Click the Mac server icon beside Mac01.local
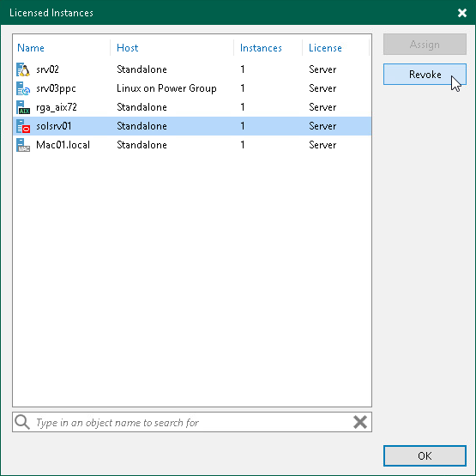Viewport: 476px width, 476px height. (23, 145)
